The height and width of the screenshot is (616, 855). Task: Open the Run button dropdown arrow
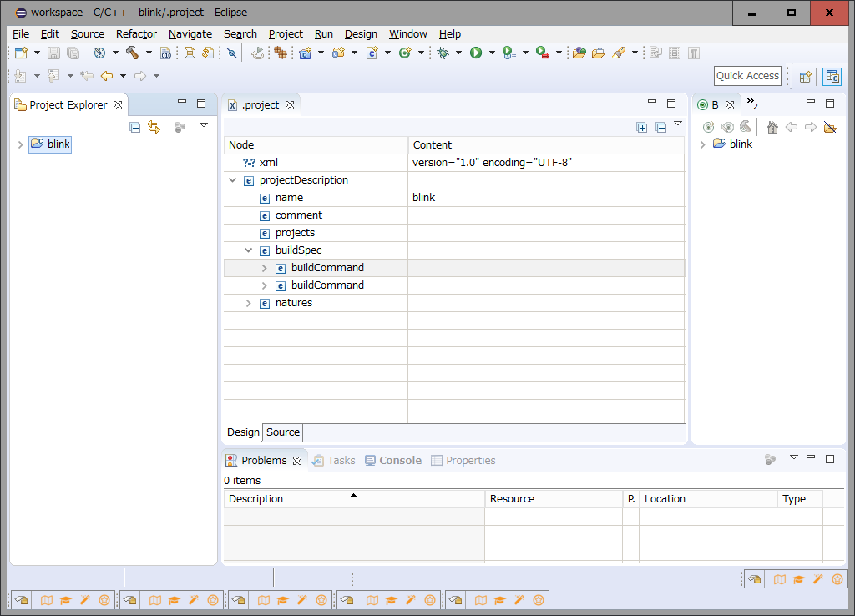tap(492, 53)
